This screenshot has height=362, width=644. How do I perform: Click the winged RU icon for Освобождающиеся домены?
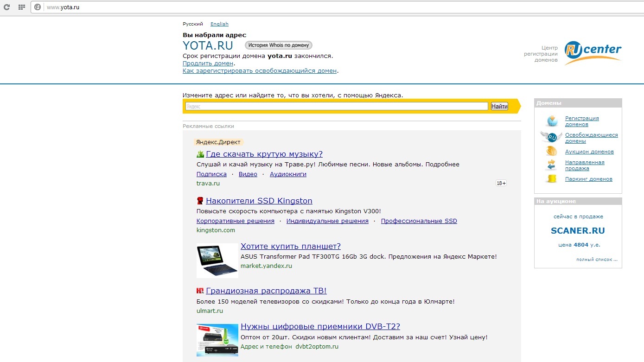tap(552, 137)
